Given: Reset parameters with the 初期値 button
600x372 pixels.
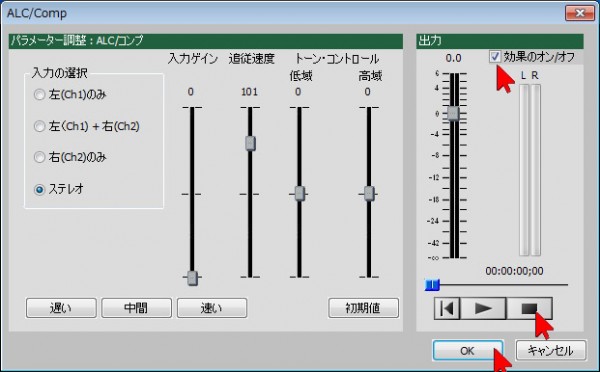Looking at the screenshot, I should pyautogui.click(x=363, y=308).
